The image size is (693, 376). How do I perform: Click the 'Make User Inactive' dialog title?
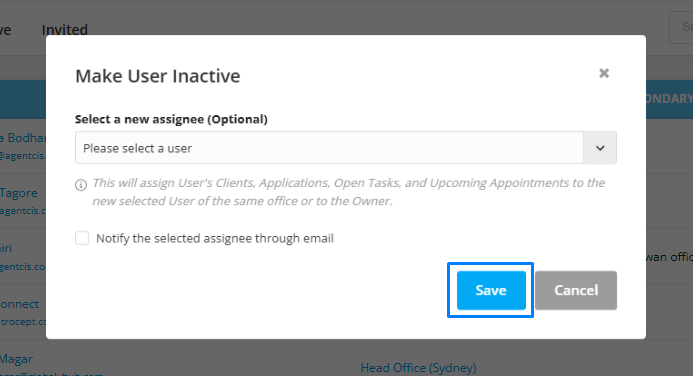point(158,76)
